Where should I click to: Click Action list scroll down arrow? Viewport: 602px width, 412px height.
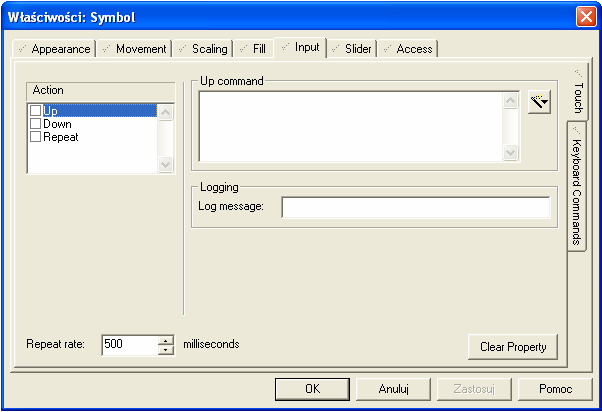[165, 165]
